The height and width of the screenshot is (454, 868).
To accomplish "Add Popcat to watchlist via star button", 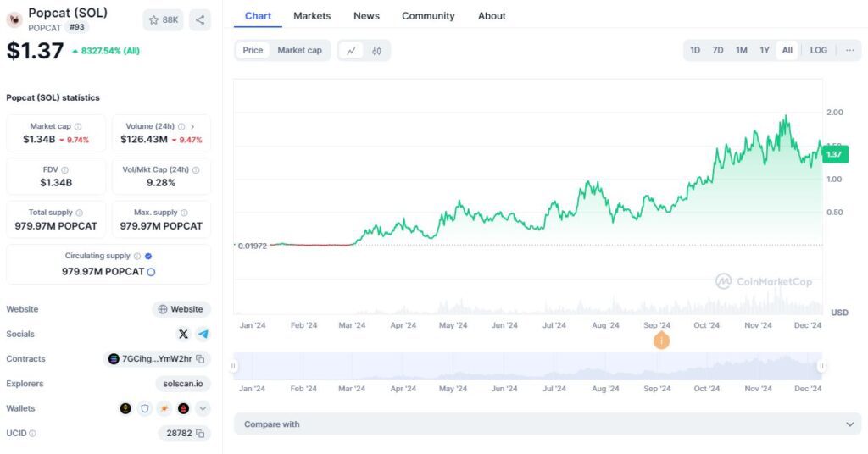I will (x=164, y=20).
